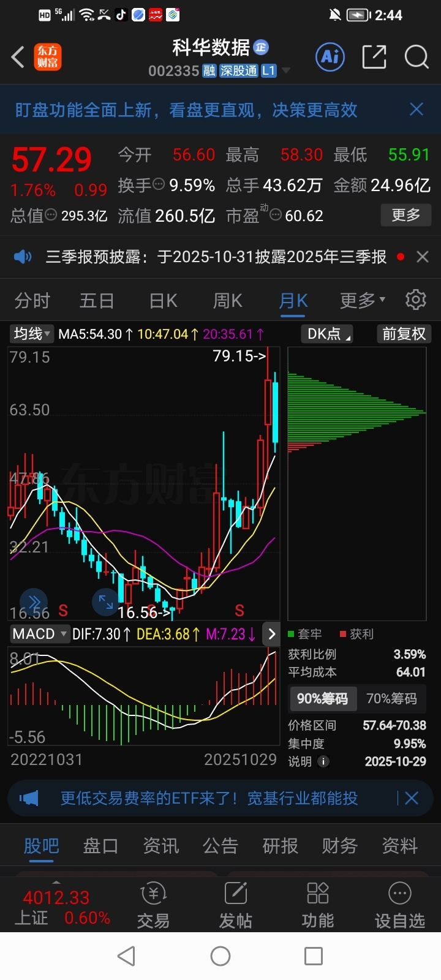Open the 更低交易费率的ETF link
This screenshot has height=980, width=441.
(209, 798)
